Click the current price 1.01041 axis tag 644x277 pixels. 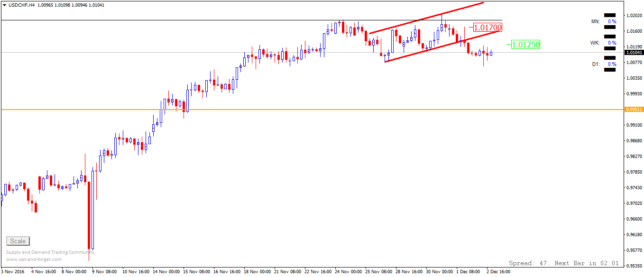coord(634,53)
